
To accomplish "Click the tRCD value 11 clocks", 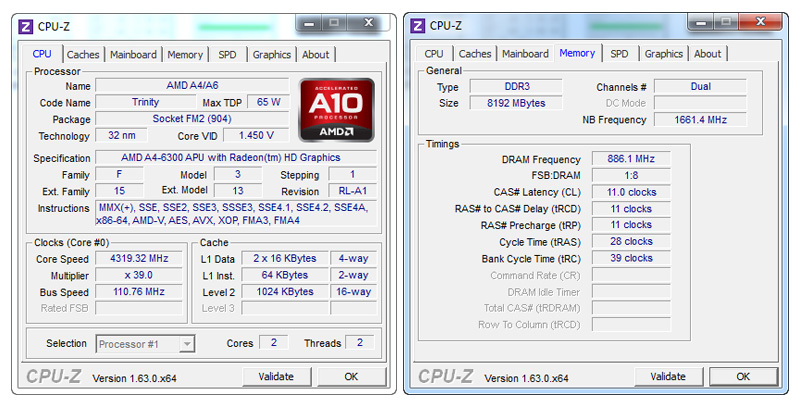I will (631, 209).
